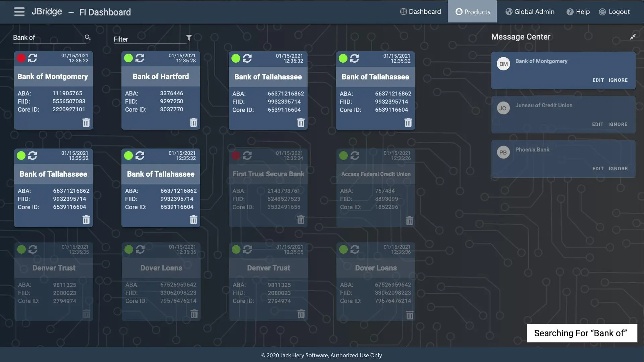Click IGNORE on Phoenix Bank message
This screenshot has width=644, height=362.
(618, 169)
